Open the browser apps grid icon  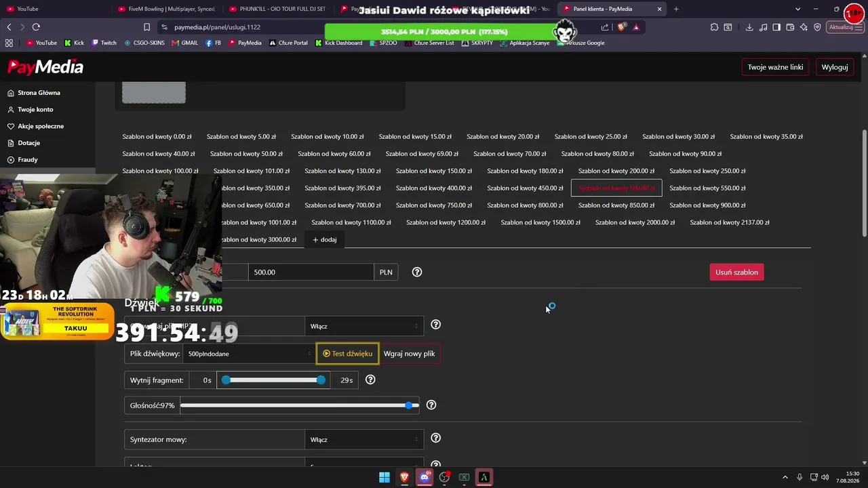9,43
